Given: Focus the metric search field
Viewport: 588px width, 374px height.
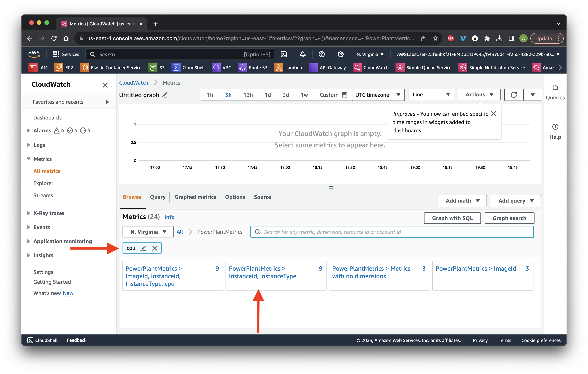Looking at the screenshot, I should (392, 232).
